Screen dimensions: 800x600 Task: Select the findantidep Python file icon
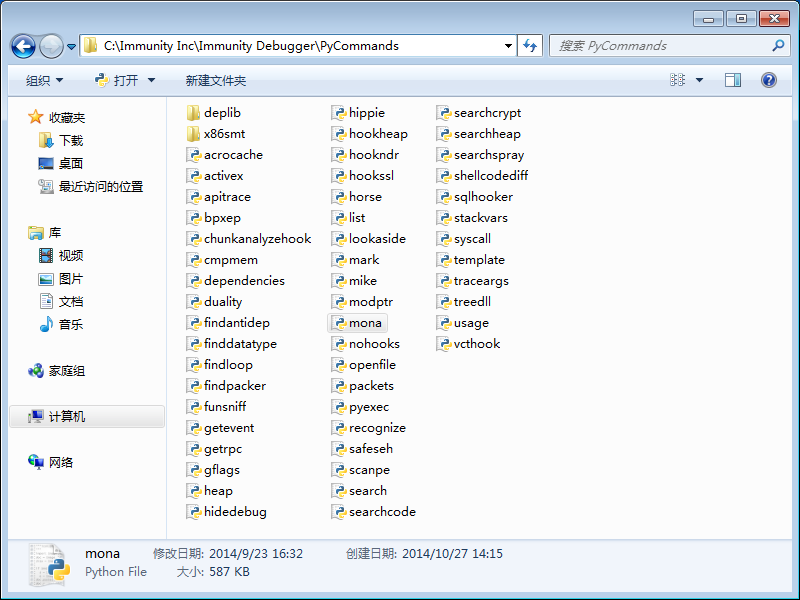(x=193, y=323)
